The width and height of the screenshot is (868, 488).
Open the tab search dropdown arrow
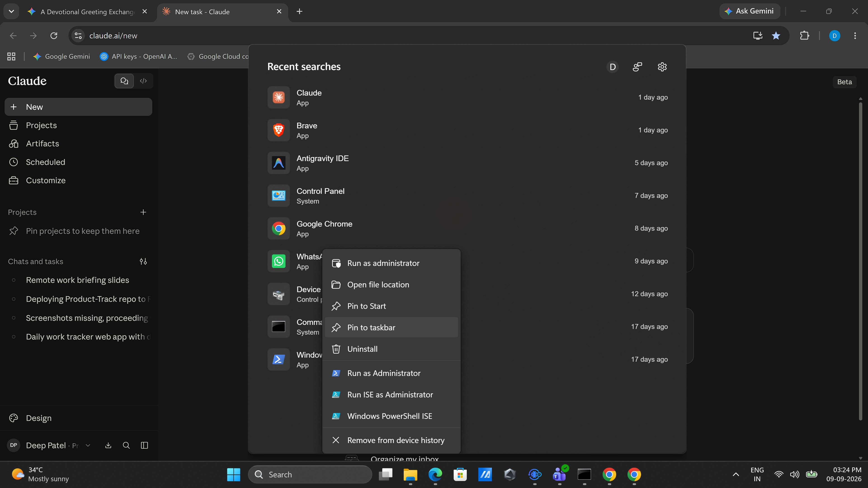[x=11, y=12]
